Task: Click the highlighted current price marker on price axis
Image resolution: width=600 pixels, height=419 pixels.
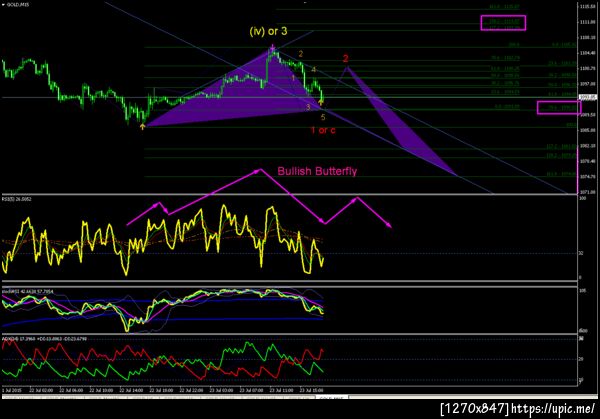Action: (588, 97)
